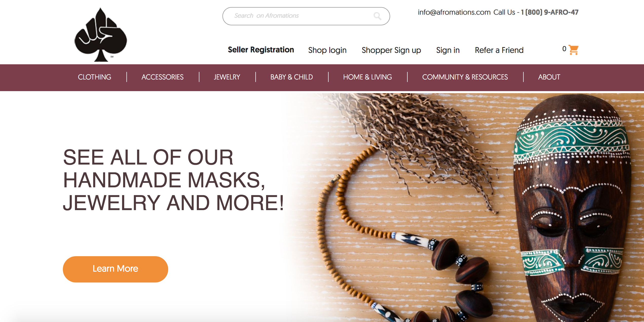Screen dimensions: 644x322
Task: Click the Sign in link
Action: click(x=448, y=50)
